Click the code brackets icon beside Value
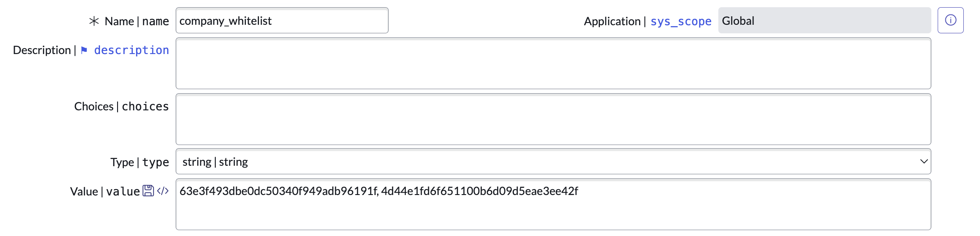Screen dimensions: 980x236 (x=163, y=191)
